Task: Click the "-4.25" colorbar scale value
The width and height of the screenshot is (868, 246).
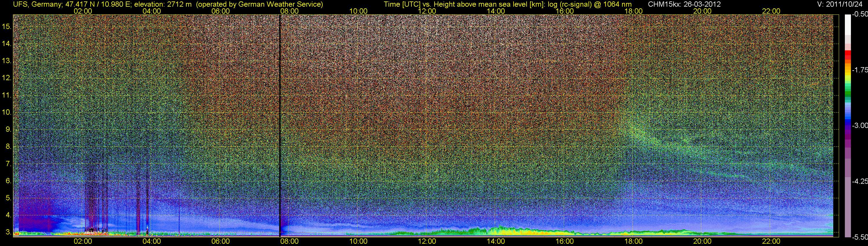Action: pos(860,181)
